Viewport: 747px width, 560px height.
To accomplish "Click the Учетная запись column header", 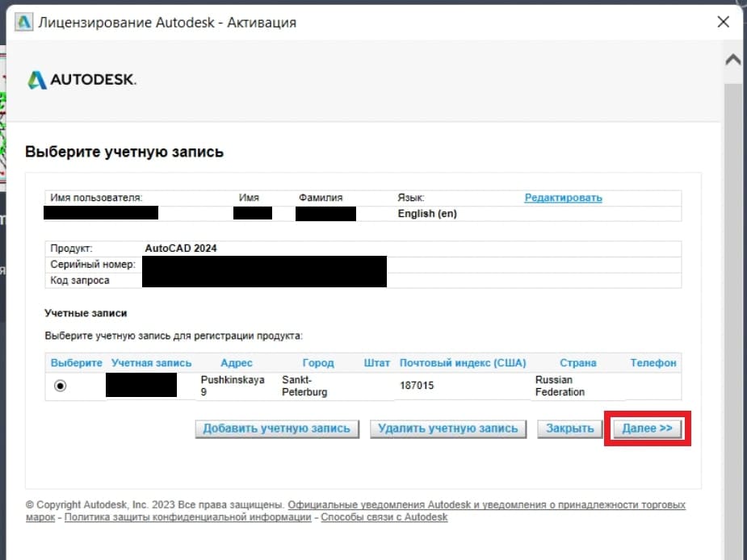I will (152, 363).
